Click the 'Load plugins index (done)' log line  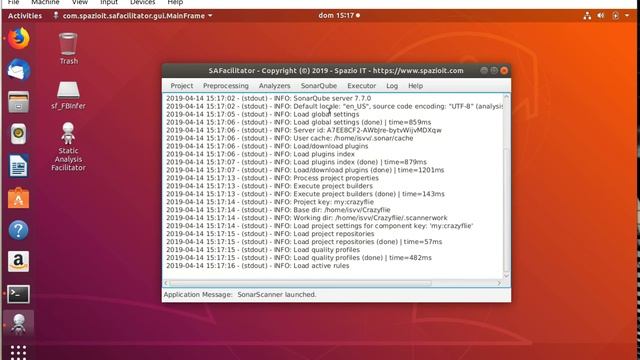tap(296, 162)
